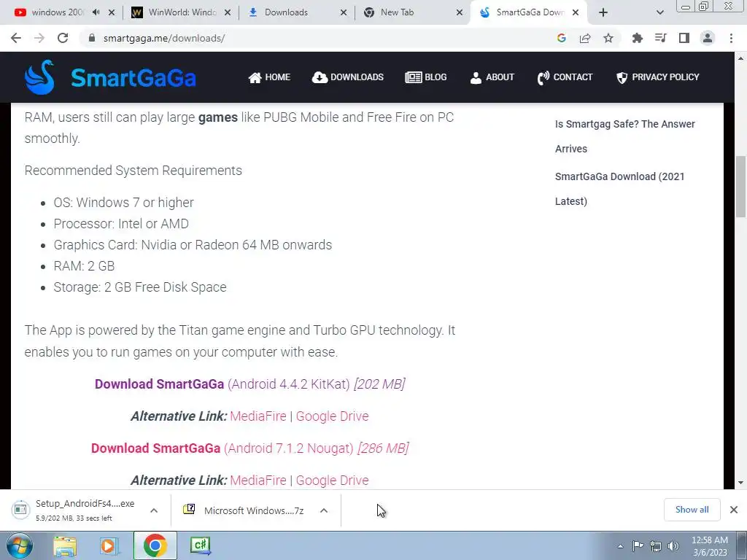Close the Downloads tab
This screenshot has width=747, height=560.
(344, 12)
